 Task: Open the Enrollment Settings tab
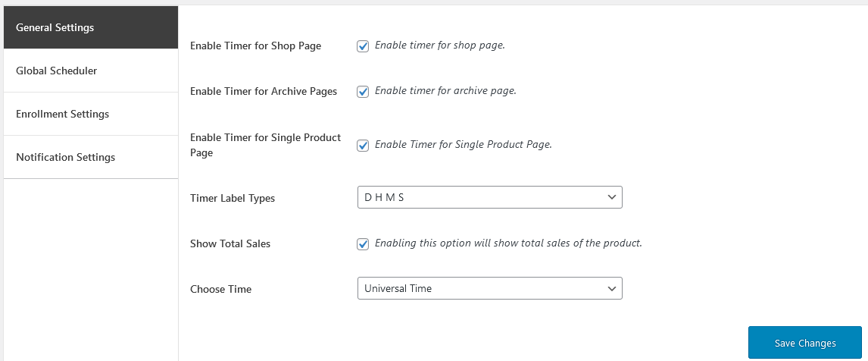click(90, 115)
